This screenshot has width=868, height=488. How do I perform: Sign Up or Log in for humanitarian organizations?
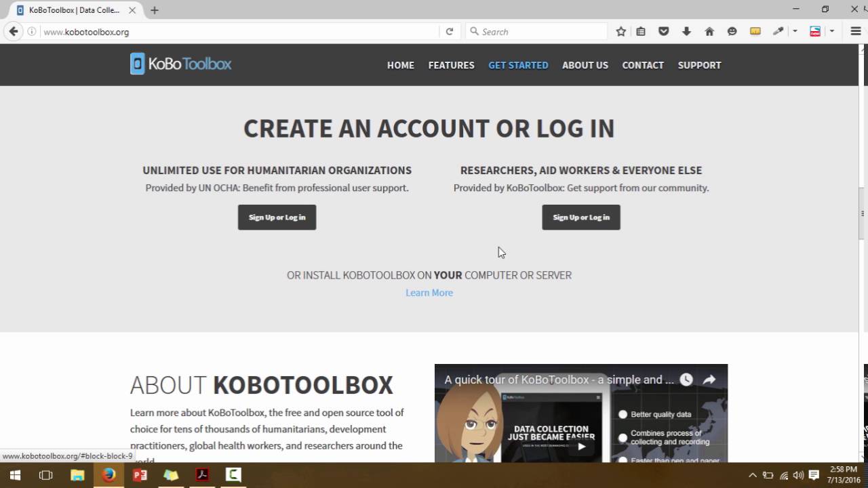point(277,217)
